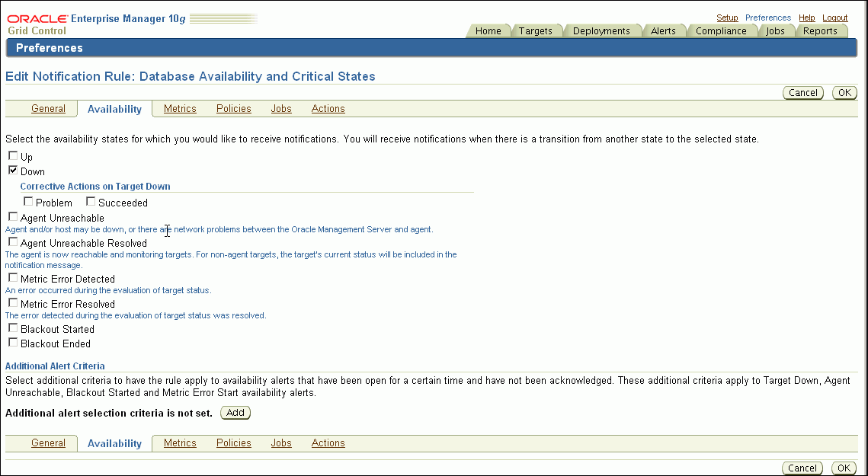Open the bottom General subtab

(x=48, y=442)
